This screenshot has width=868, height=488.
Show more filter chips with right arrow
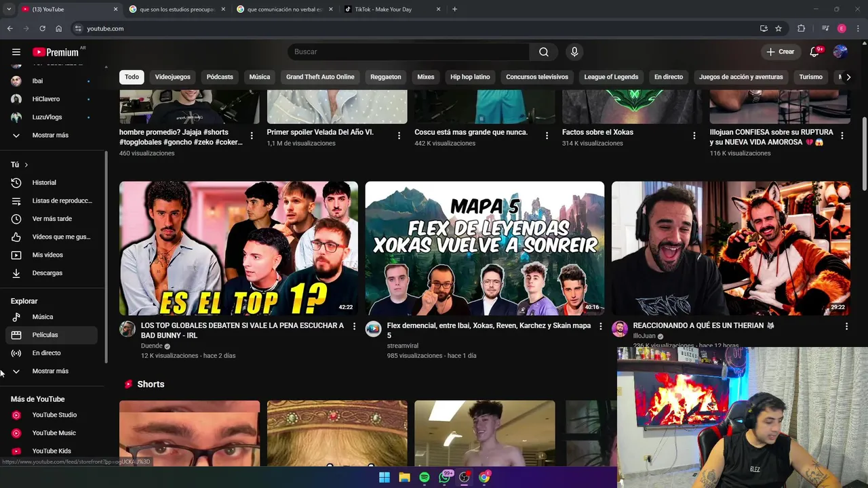(x=848, y=77)
